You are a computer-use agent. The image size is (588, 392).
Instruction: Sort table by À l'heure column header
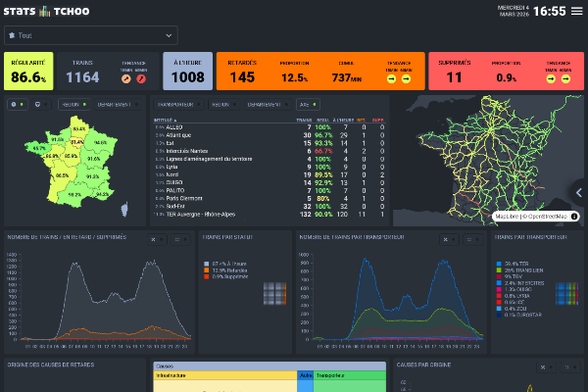(x=343, y=120)
